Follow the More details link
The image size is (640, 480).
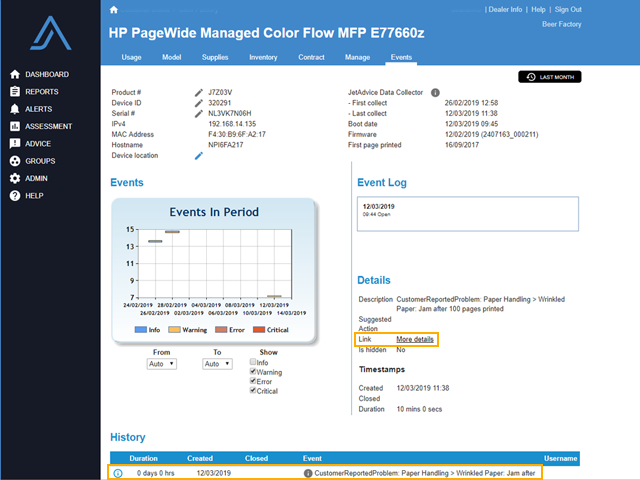click(415, 340)
